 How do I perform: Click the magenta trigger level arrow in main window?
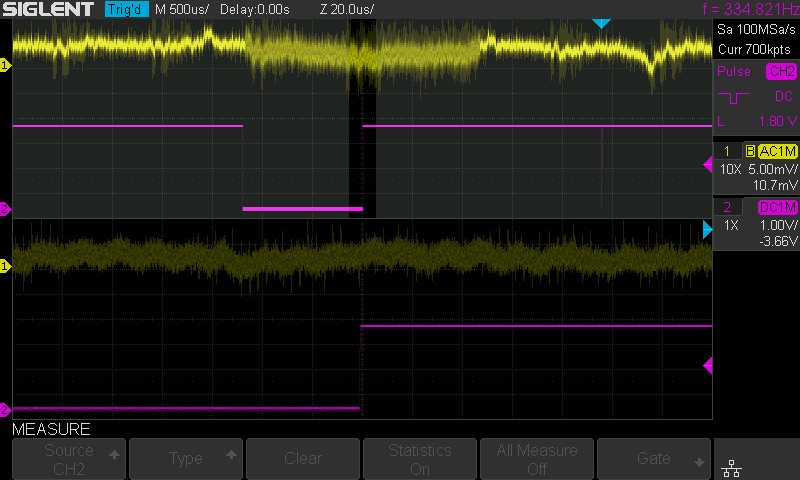coord(708,165)
